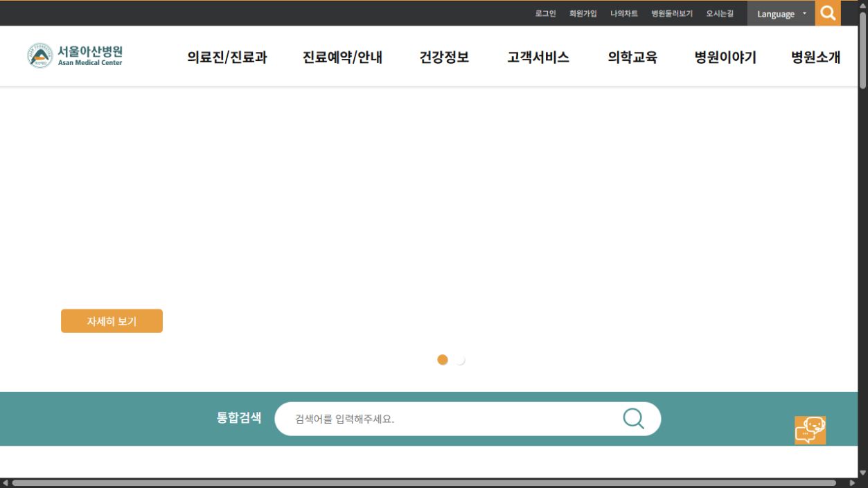Viewport: 868px width, 488px height.
Task: Open the chatbot assistant icon
Action: pyautogui.click(x=810, y=430)
